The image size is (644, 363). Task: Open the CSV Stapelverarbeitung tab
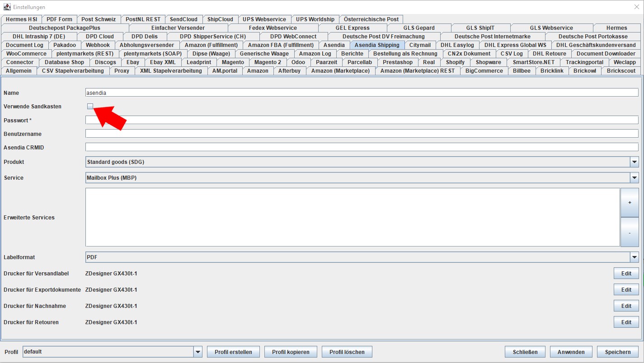pyautogui.click(x=73, y=71)
